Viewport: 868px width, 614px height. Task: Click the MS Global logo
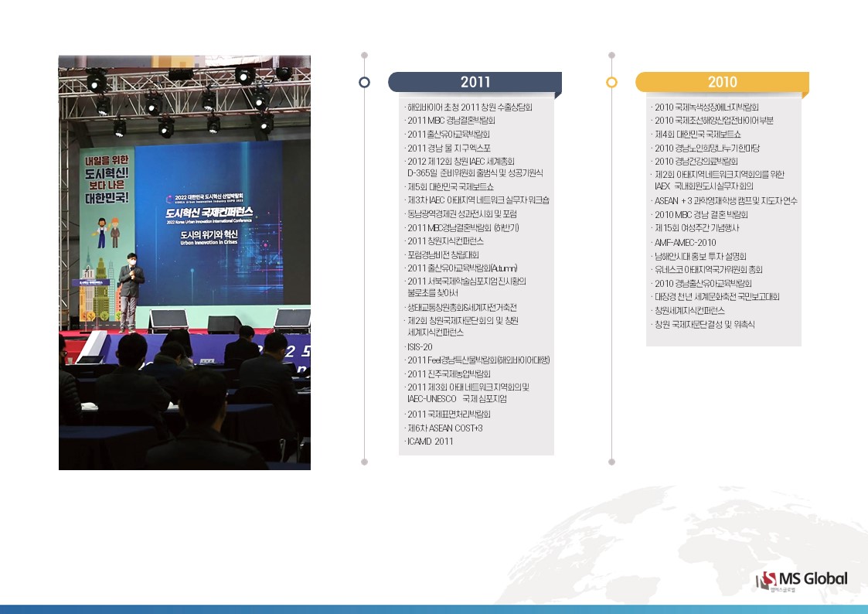802,582
